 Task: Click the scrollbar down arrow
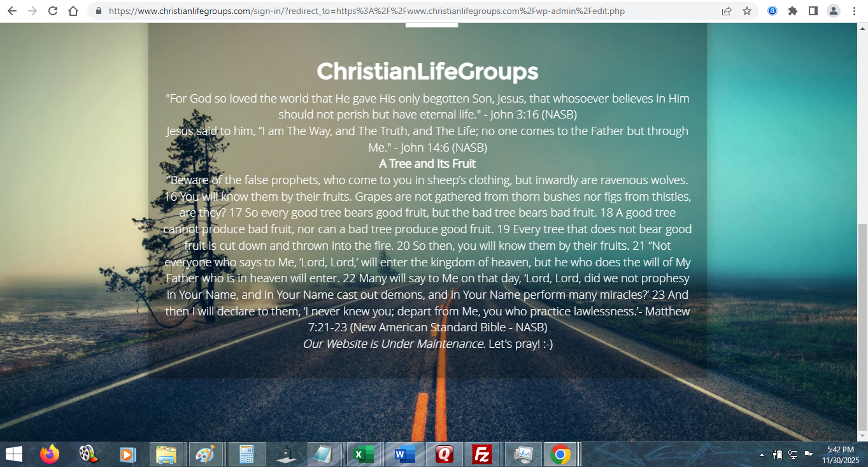(x=862, y=436)
